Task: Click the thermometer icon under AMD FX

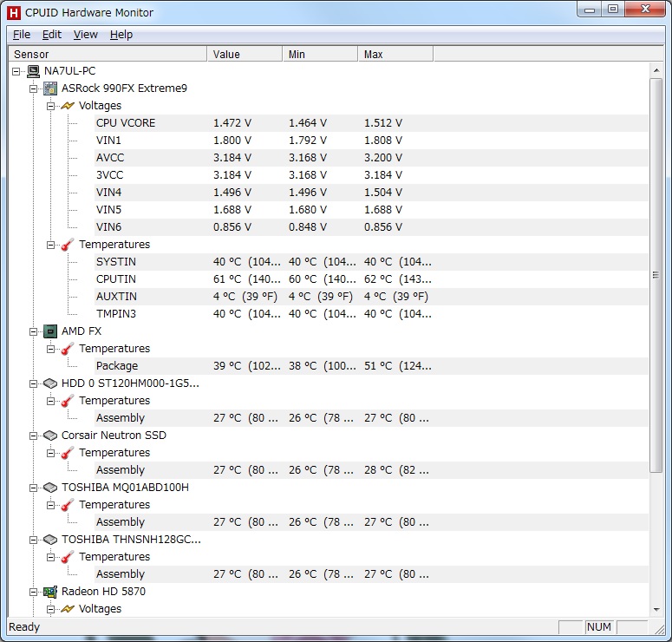Action: coord(68,349)
